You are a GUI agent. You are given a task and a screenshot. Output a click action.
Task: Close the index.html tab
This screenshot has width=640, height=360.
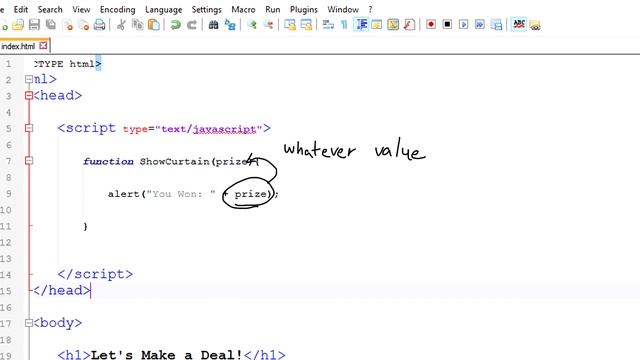coord(43,46)
